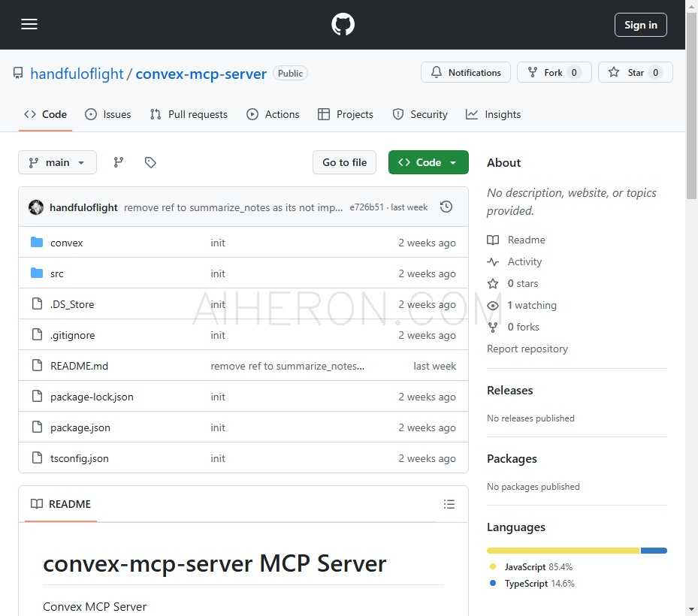The image size is (698, 616).
Task: View commit history clock icon
Action: pos(446,207)
